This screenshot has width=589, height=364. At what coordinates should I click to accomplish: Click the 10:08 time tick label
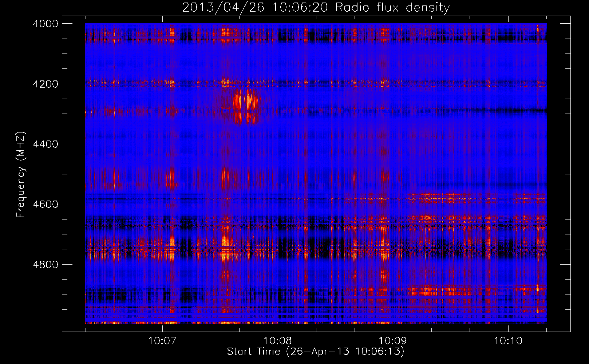[278, 341]
